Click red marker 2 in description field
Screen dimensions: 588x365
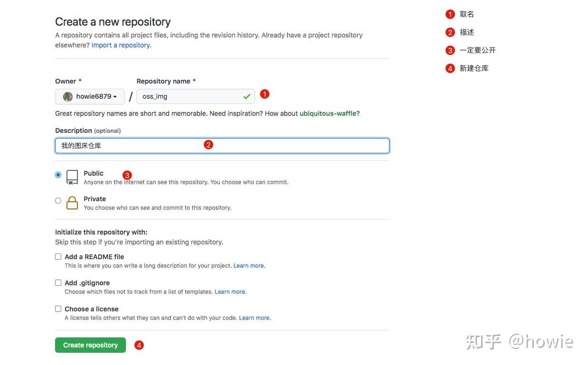coord(208,145)
